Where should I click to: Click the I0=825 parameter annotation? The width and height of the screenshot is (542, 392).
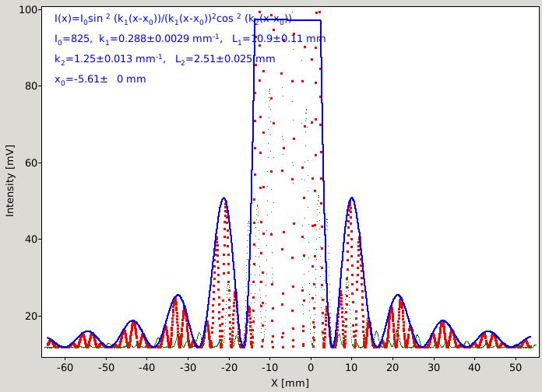coord(72,39)
